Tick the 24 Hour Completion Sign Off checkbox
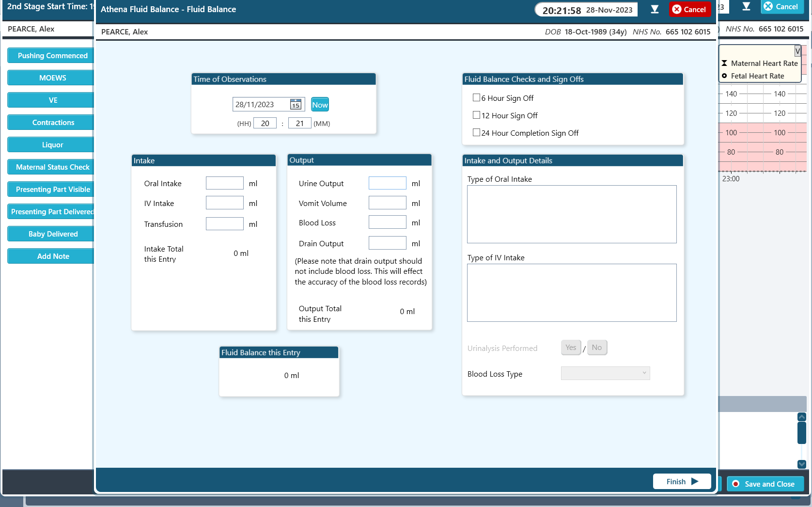The width and height of the screenshot is (812, 507). (x=476, y=132)
